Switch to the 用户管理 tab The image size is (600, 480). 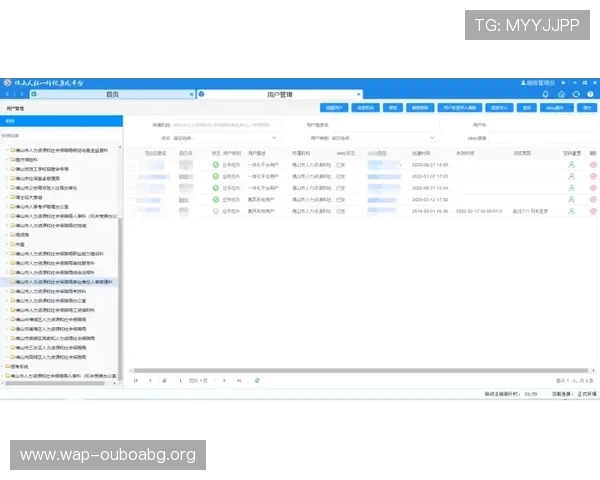pyautogui.click(x=280, y=94)
